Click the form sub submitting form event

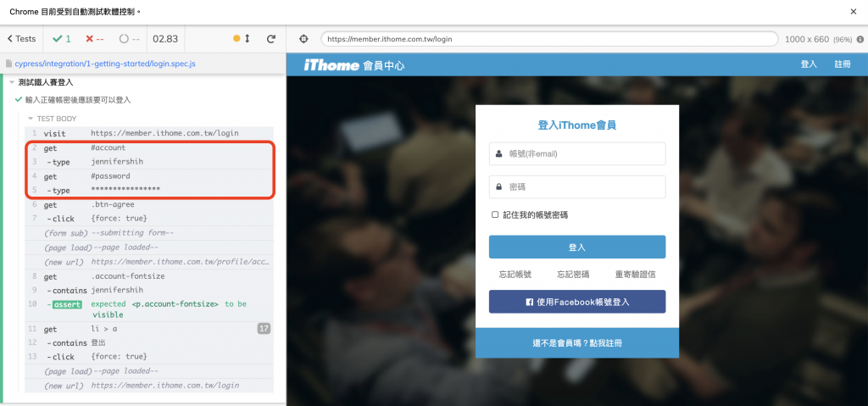pos(149,232)
